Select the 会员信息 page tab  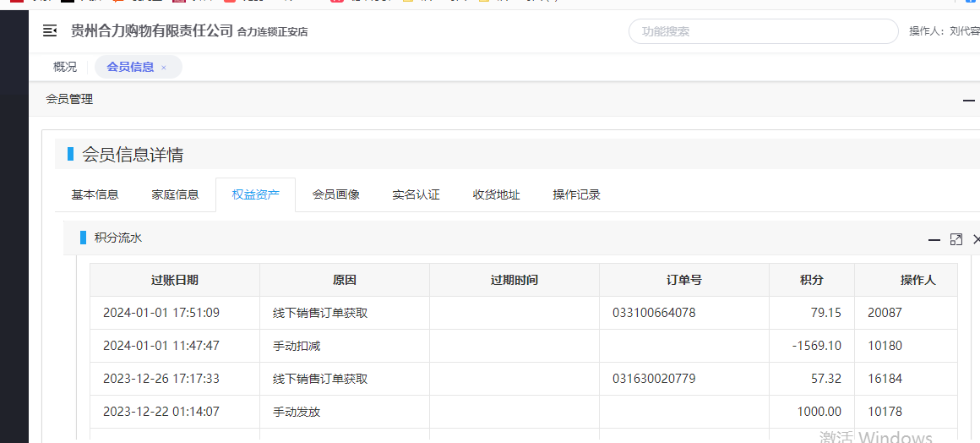tap(130, 67)
